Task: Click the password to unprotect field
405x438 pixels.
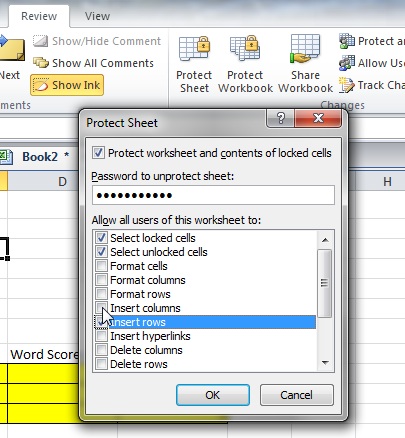Action: pos(213,195)
